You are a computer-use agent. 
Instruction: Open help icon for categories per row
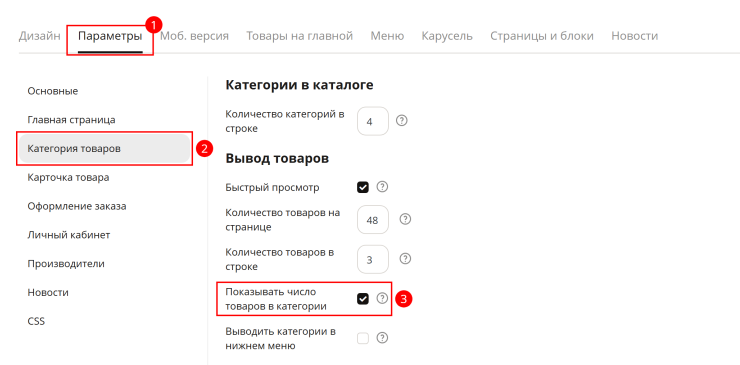(x=401, y=121)
